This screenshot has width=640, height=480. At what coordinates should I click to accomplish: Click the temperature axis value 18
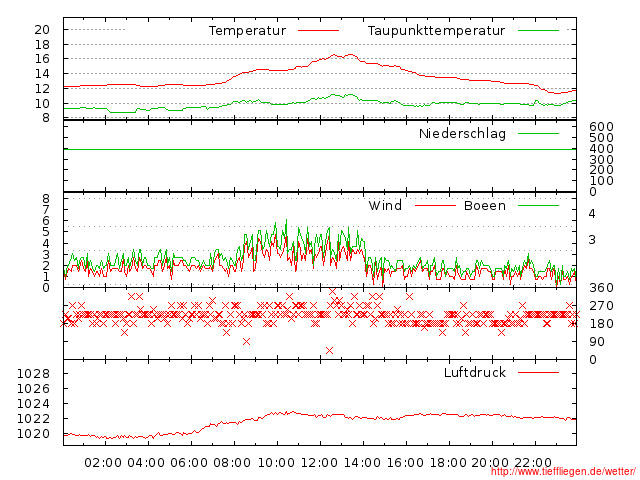point(42,45)
